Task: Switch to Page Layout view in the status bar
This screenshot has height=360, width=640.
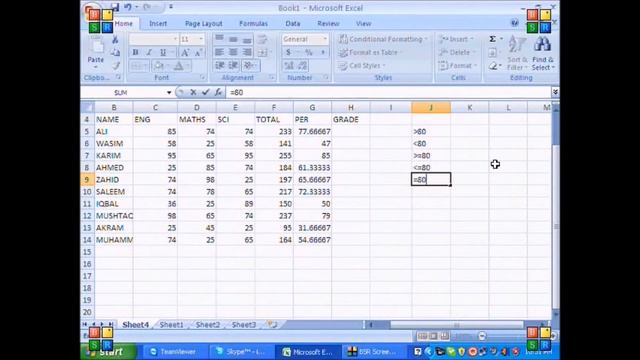Action: point(433,336)
